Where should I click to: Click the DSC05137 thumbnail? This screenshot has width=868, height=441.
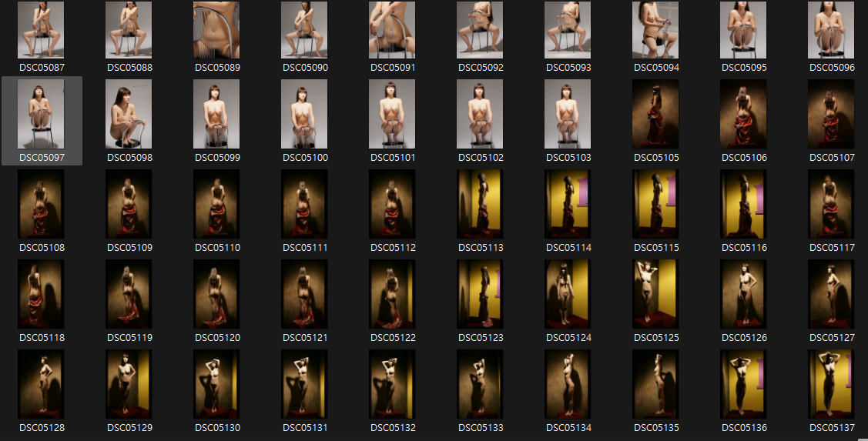pyautogui.click(x=832, y=384)
